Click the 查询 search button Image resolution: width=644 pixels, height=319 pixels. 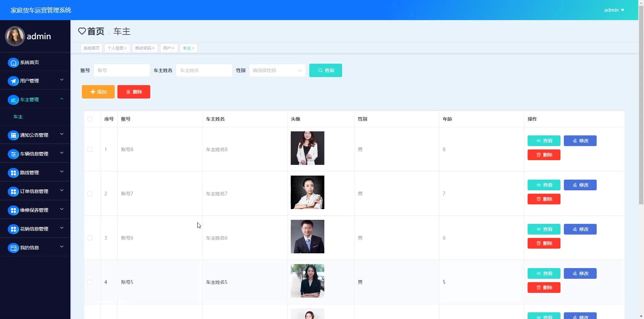tap(326, 70)
